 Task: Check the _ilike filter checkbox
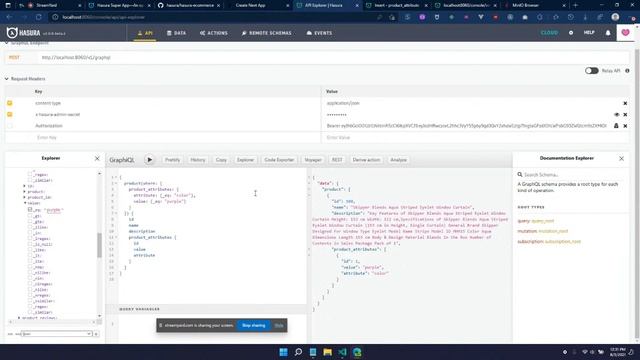click(x=30, y=227)
